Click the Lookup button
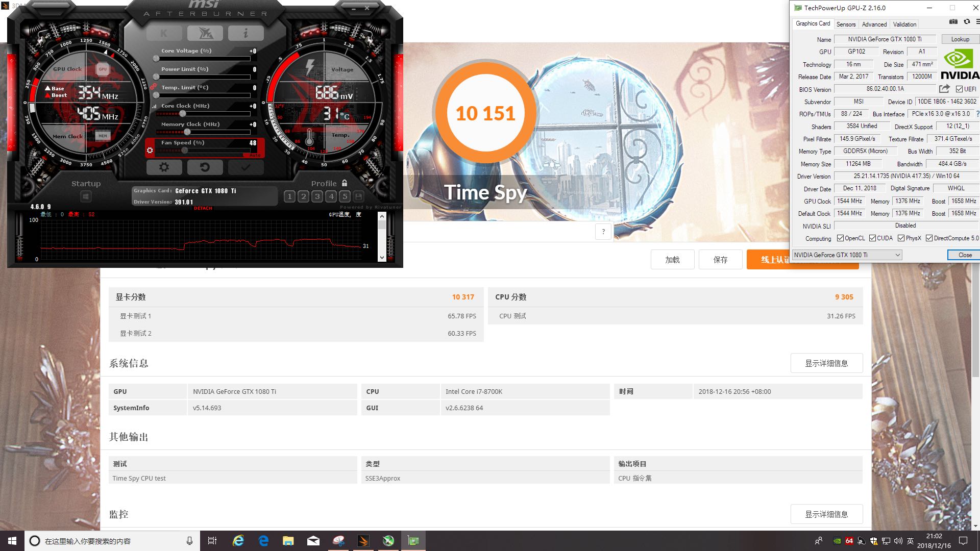The image size is (980, 551). (960, 39)
